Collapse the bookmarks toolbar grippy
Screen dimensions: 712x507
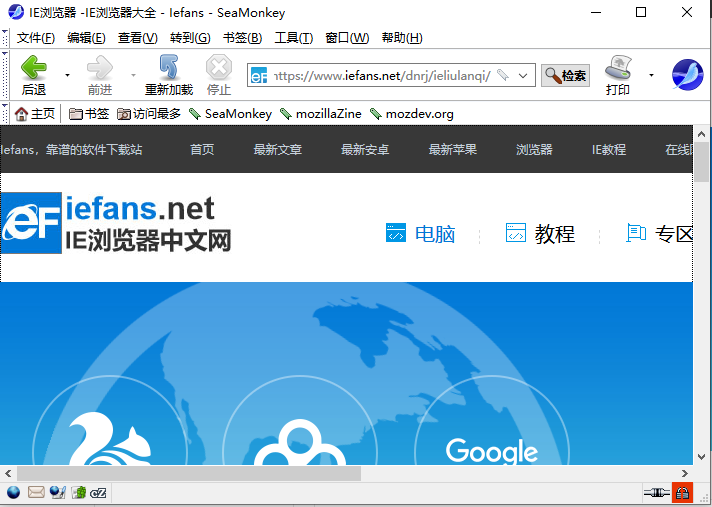[5, 113]
